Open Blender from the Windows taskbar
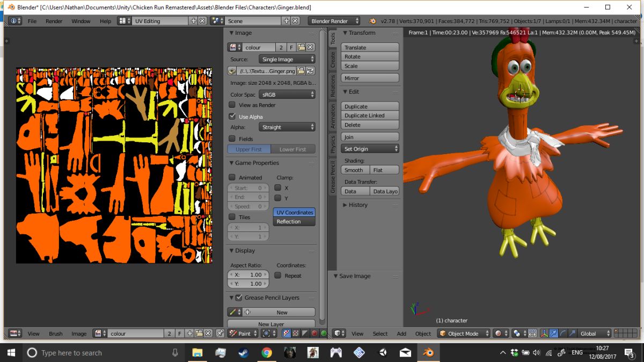644x362 pixels. (x=428, y=353)
